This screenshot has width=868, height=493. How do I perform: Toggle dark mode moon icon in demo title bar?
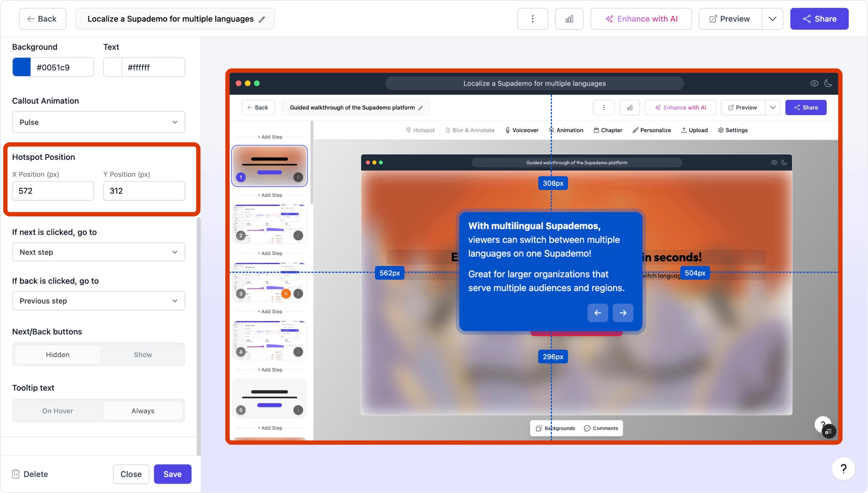pyautogui.click(x=828, y=83)
